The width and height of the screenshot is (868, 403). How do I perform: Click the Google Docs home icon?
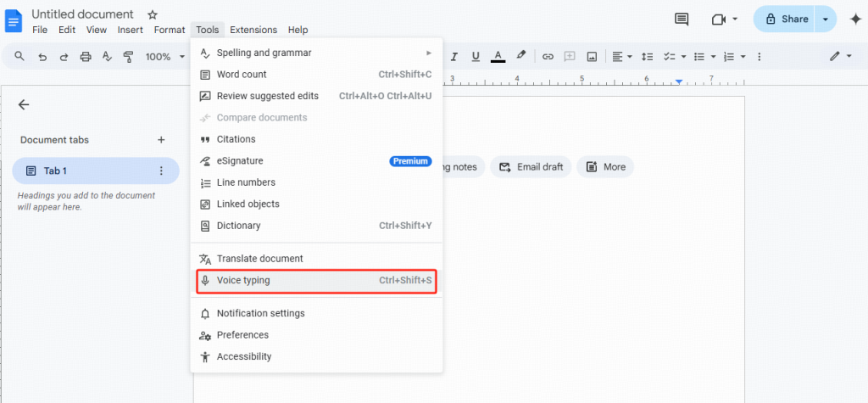coord(14,21)
